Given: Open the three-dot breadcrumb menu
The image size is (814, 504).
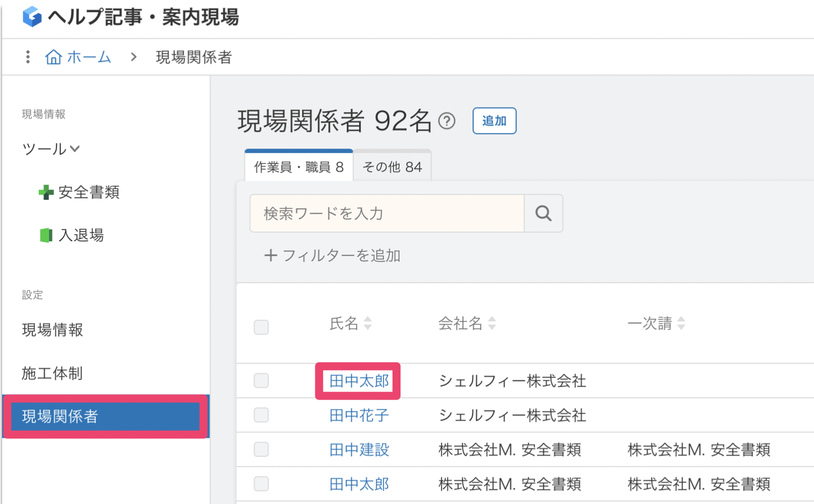Looking at the screenshot, I should click(x=28, y=57).
